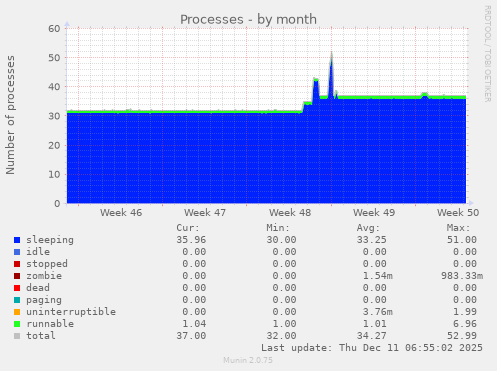This screenshot has height=371, width=497.
Task: Click total minimum value 32.00
Action: click(281, 336)
